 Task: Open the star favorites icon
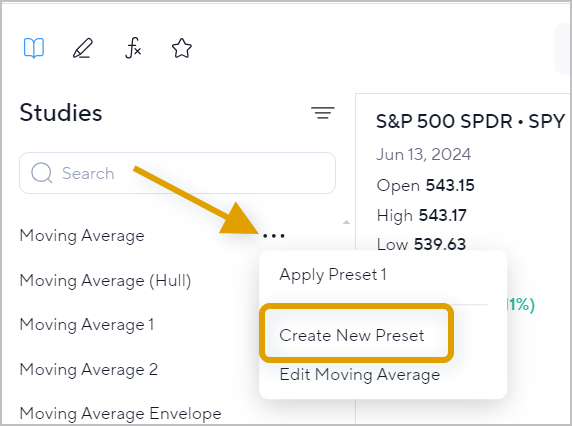point(182,48)
